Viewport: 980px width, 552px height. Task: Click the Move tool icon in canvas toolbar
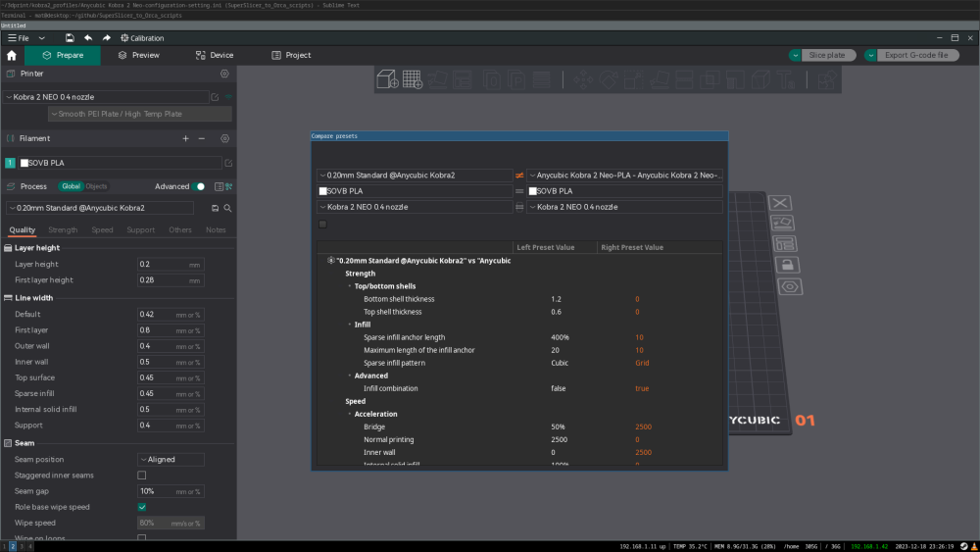pos(583,79)
